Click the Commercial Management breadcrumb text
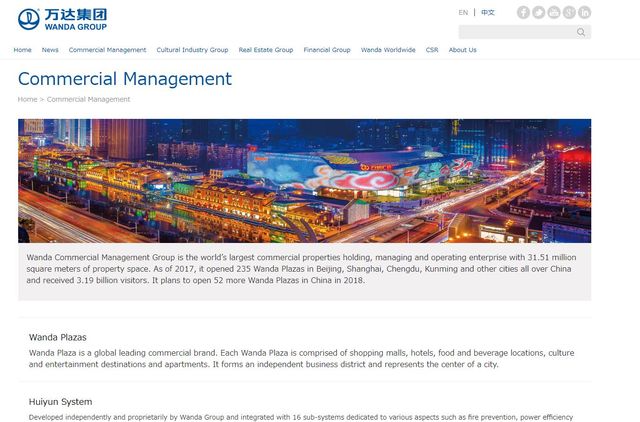640x422 pixels. (88, 99)
